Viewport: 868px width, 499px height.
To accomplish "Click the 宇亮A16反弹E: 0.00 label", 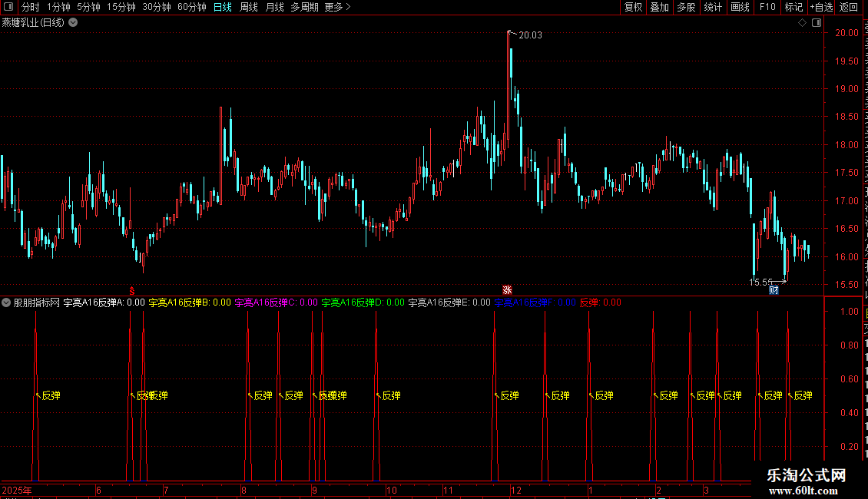I will point(449,302).
